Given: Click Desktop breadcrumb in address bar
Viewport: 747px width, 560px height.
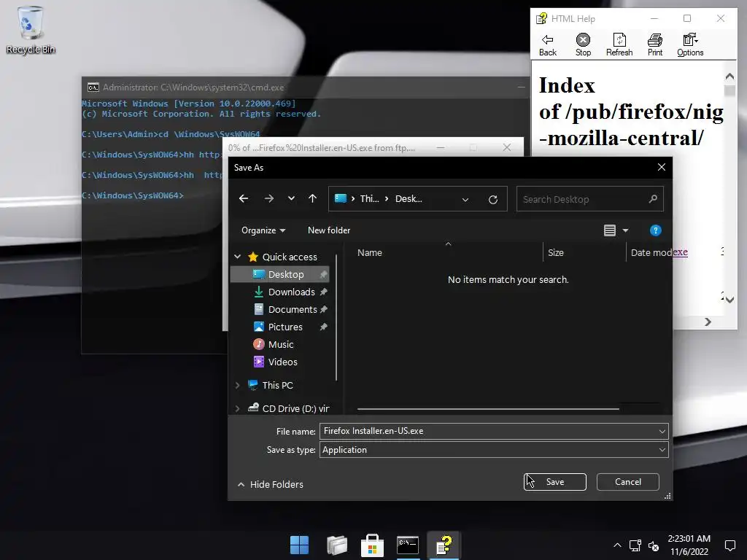Looking at the screenshot, I should click(409, 199).
